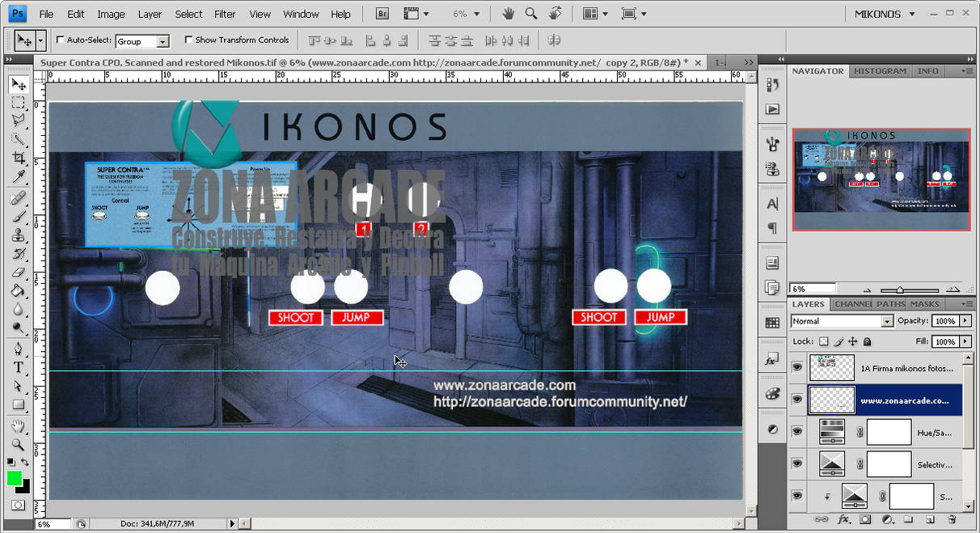Toggle Quick Mask mode button
The height and width of the screenshot is (533, 980).
[x=18, y=505]
